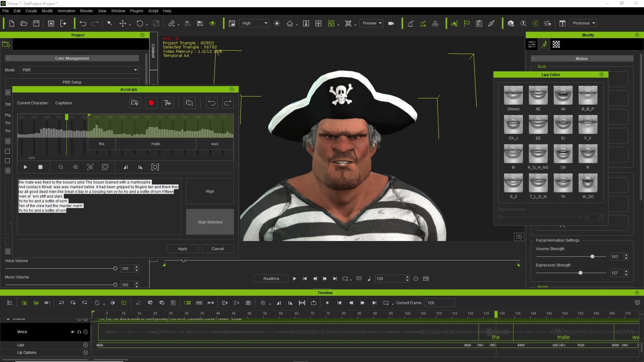Click the New Project icon in toolbar
The height and width of the screenshot is (362, 644).
tap(12, 23)
